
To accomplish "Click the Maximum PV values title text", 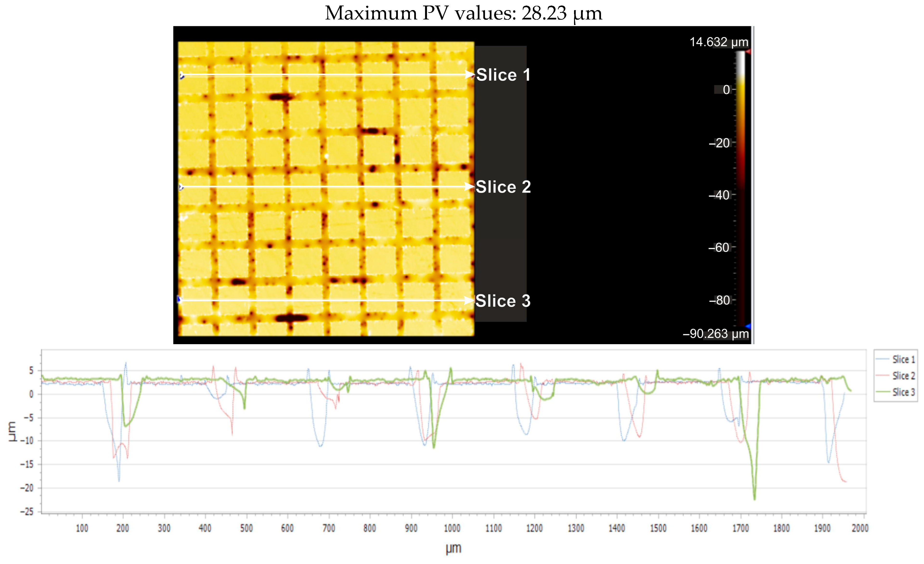I will [x=464, y=13].
